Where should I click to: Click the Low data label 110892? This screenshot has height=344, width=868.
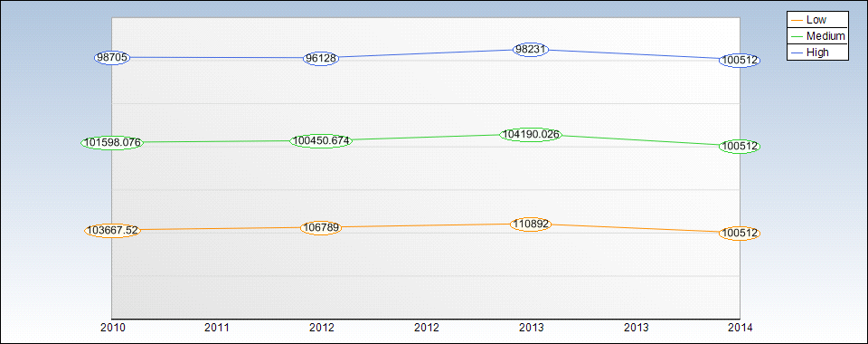coord(531,225)
